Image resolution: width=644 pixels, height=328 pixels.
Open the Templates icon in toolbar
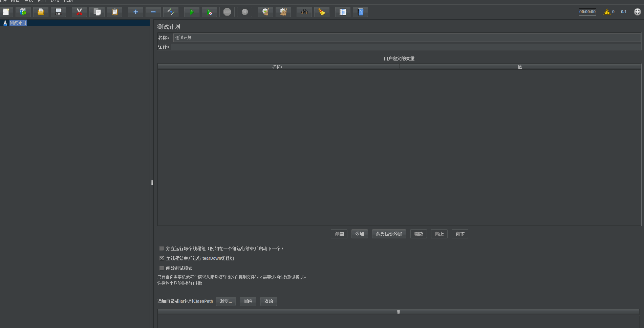click(23, 12)
